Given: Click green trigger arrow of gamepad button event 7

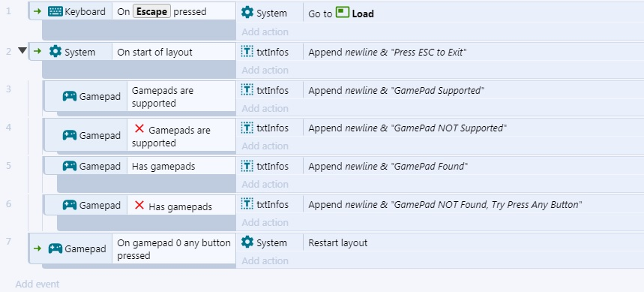Looking at the screenshot, I should [37, 248].
